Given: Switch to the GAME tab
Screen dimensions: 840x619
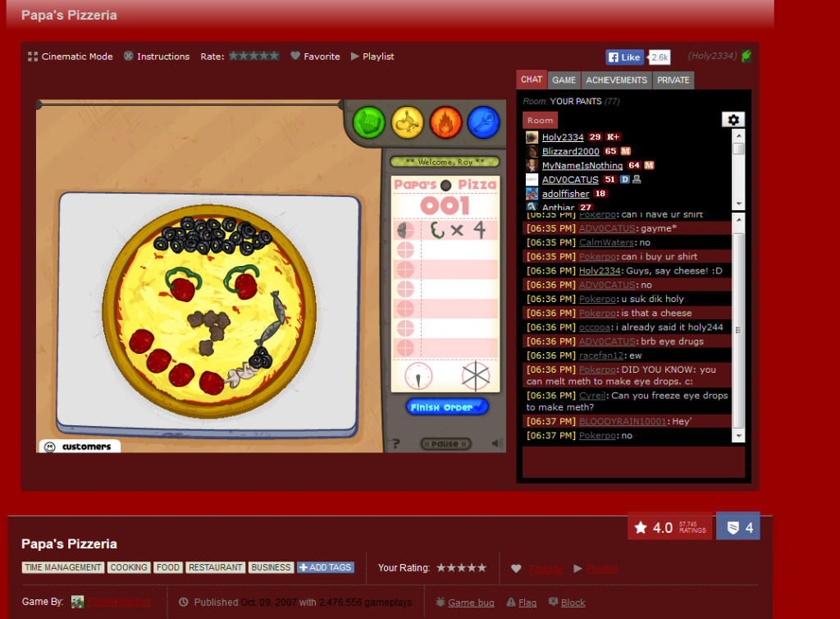Looking at the screenshot, I should [x=564, y=80].
